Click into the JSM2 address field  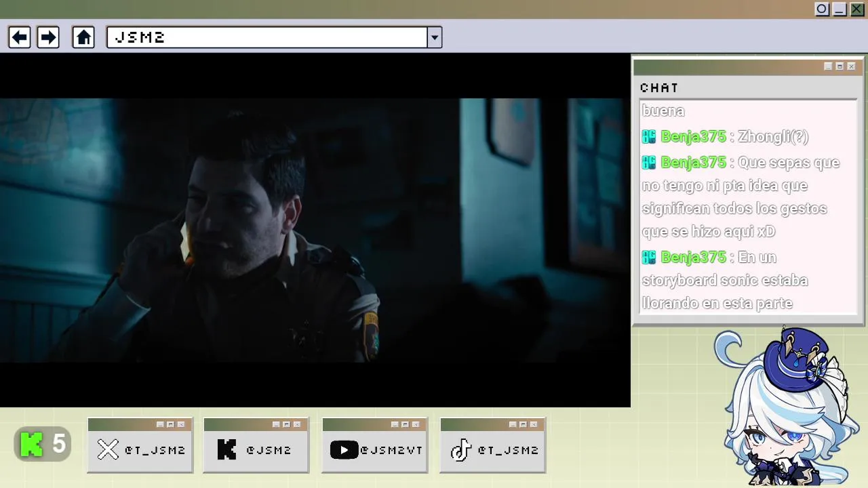point(267,37)
